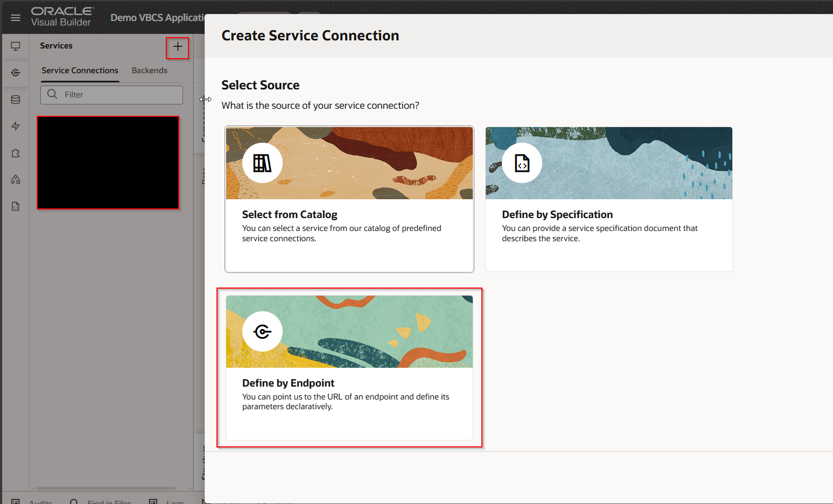Switch to the Backends tab
Image resolution: width=833 pixels, height=504 pixels.
click(149, 71)
